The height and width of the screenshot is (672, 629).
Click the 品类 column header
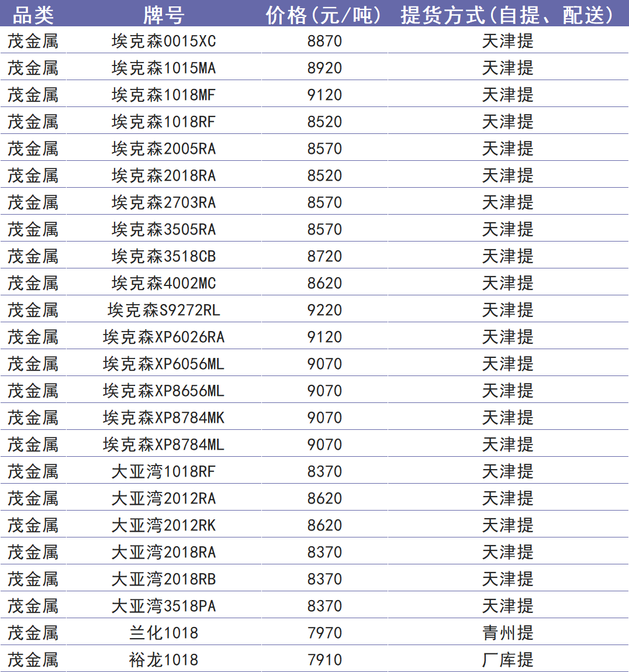click(x=33, y=15)
